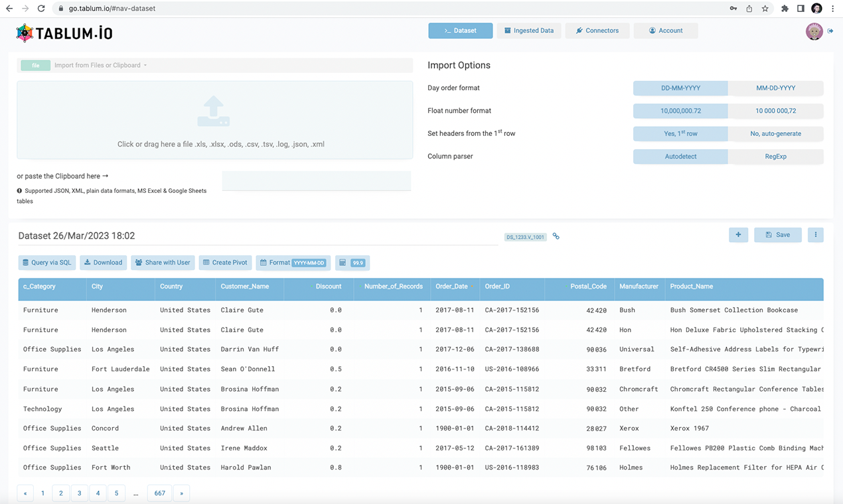Click Order ID CA-2017-138688

click(512, 349)
